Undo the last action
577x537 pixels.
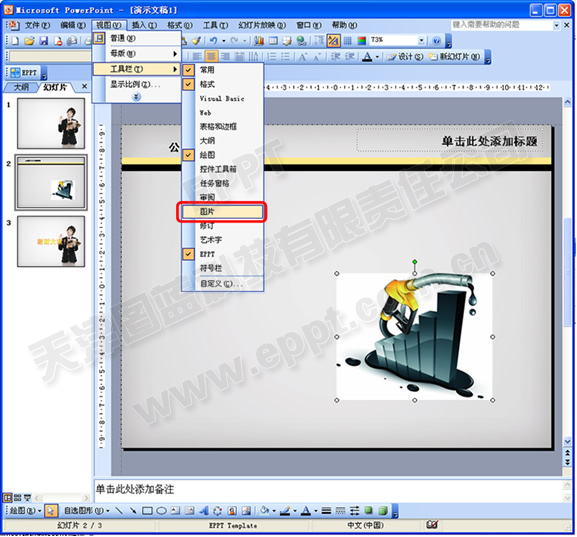point(213,40)
